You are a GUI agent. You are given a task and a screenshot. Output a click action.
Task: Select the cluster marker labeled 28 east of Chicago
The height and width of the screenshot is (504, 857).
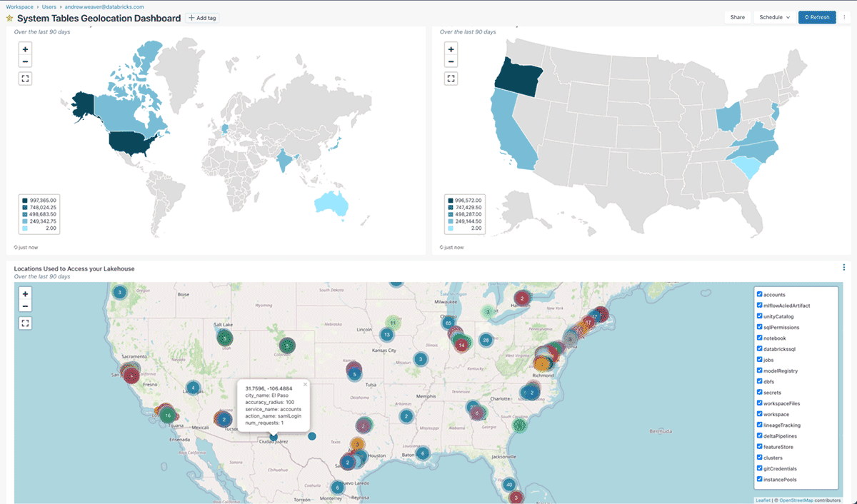coord(486,340)
